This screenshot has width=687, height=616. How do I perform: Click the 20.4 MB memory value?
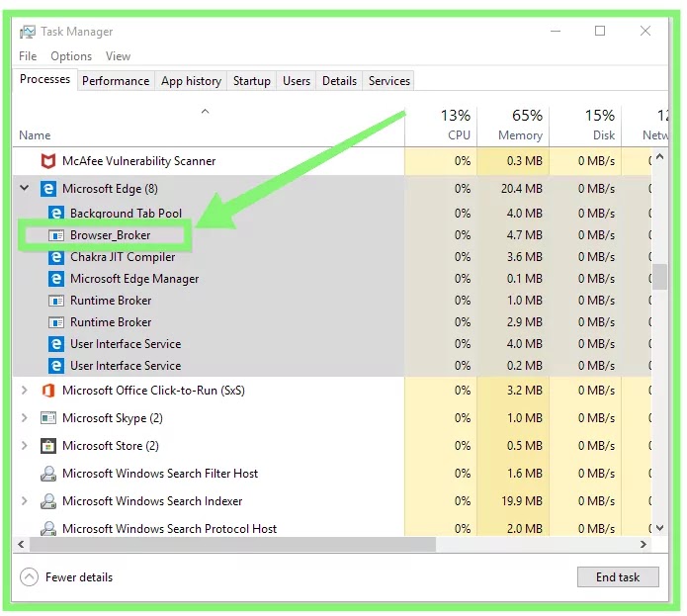point(522,189)
